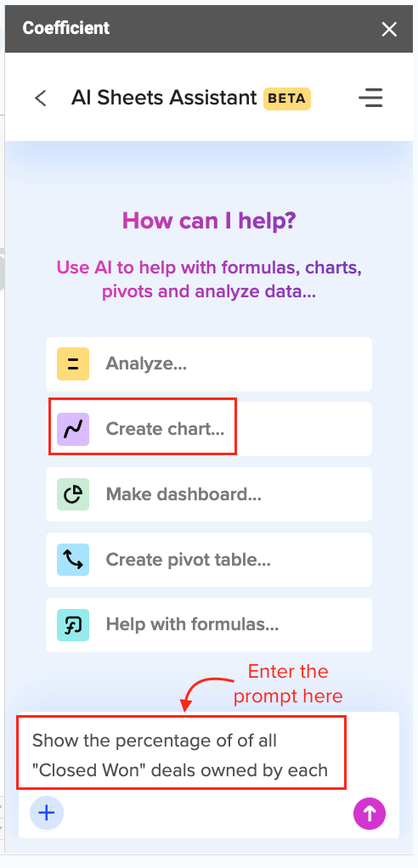Click the Coefficient header title
Image resolution: width=418 pixels, height=868 pixels.
tap(66, 28)
